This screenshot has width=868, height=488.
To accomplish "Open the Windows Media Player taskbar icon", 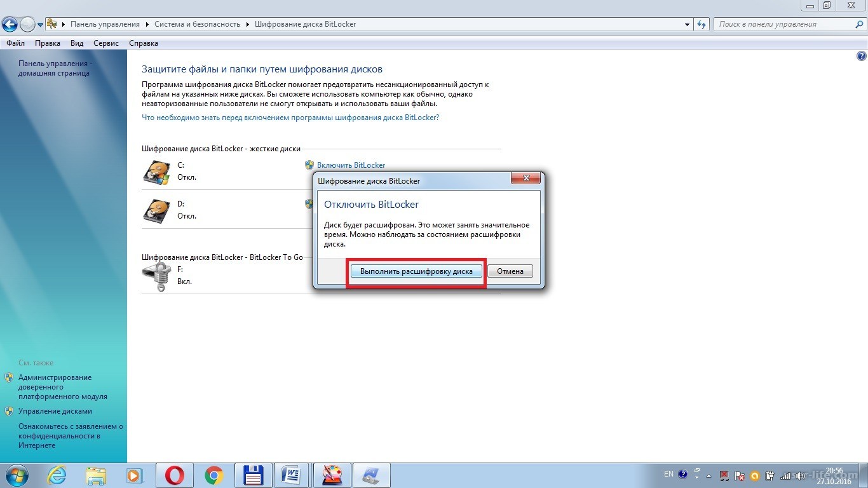I will click(x=135, y=475).
